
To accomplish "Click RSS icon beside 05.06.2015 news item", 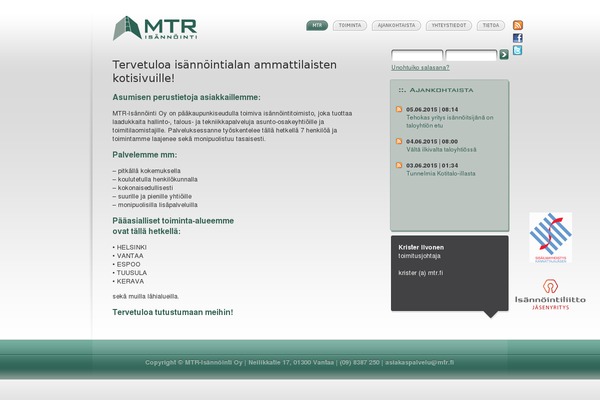I will [399, 109].
